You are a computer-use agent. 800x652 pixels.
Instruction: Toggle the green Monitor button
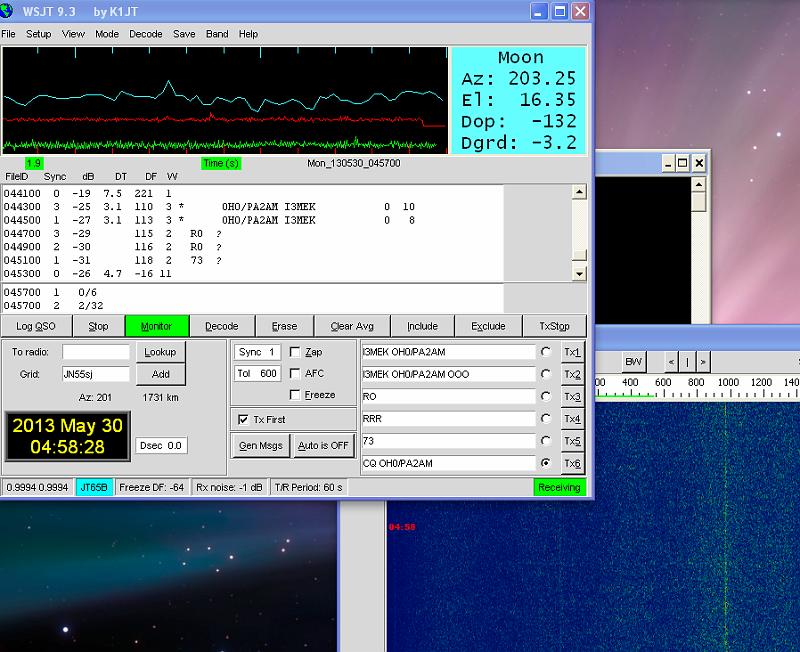click(157, 326)
